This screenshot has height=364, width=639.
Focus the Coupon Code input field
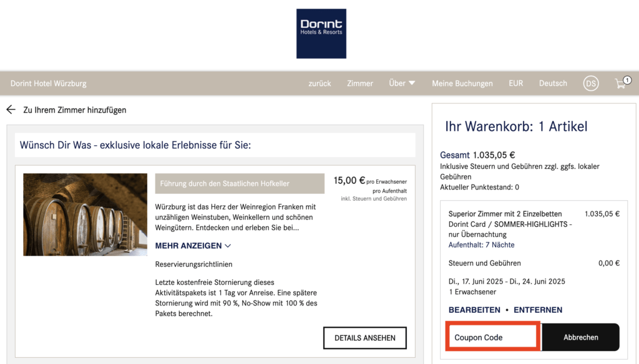[493, 337]
